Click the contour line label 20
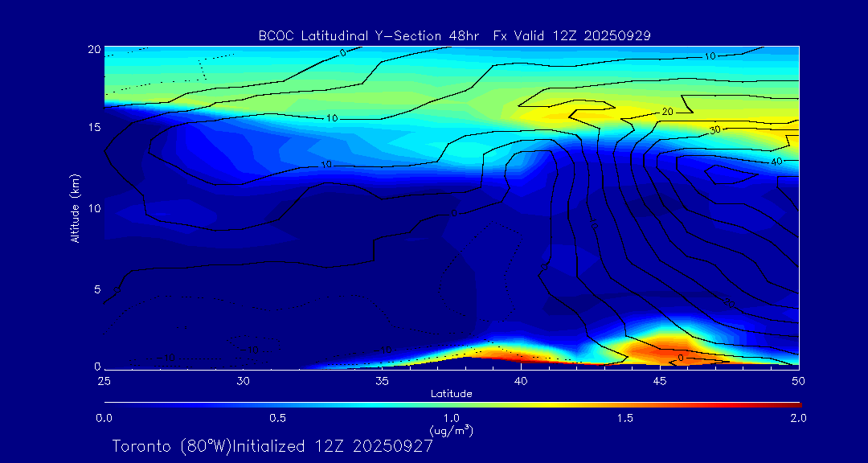This screenshot has width=868, height=463. (666, 112)
